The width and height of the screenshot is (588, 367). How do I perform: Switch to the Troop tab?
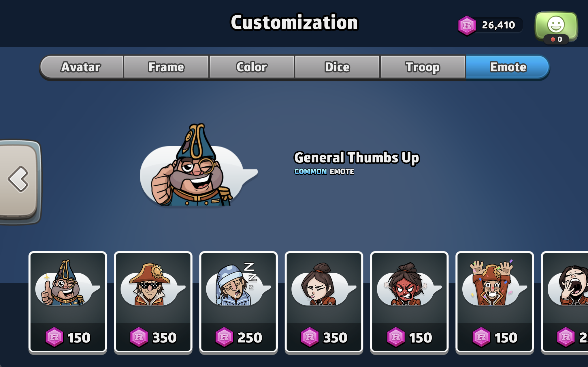coord(423,67)
